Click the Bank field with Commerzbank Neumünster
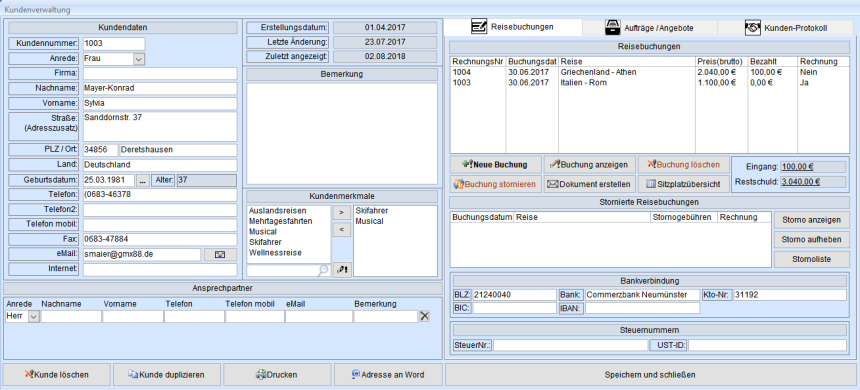Image resolution: width=860 pixels, height=390 pixels. click(642, 295)
